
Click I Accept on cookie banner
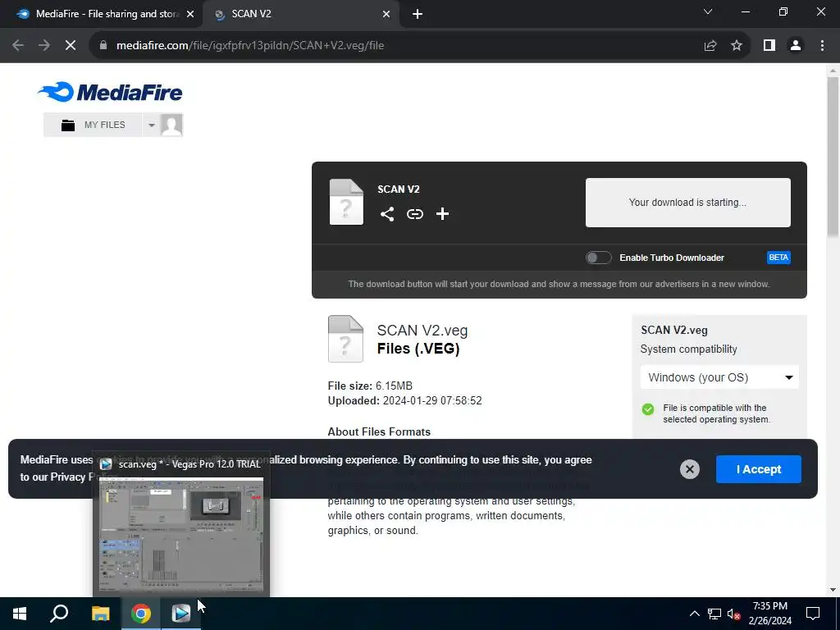pos(759,469)
